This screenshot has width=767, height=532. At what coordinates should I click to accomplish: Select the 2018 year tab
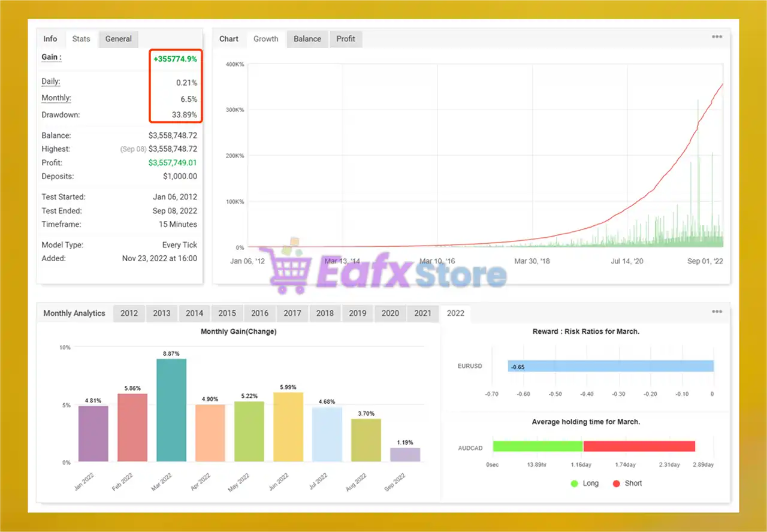pyautogui.click(x=325, y=313)
